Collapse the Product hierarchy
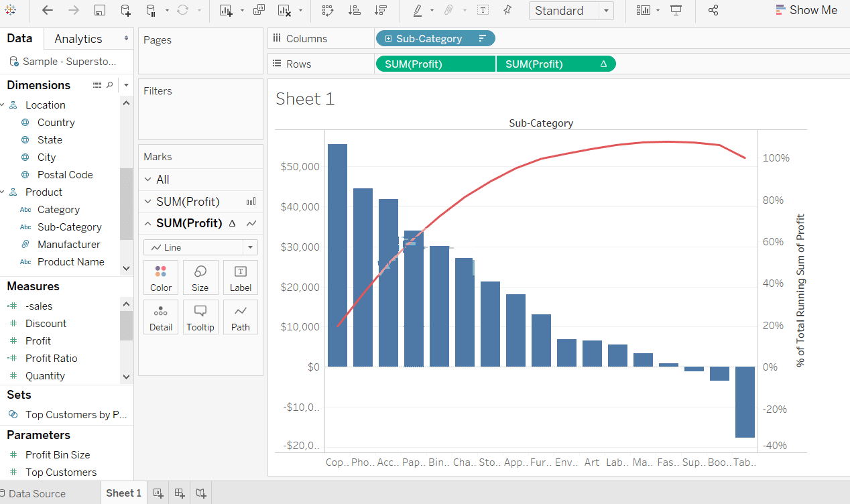The image size is (850, 504). [3, 192]
